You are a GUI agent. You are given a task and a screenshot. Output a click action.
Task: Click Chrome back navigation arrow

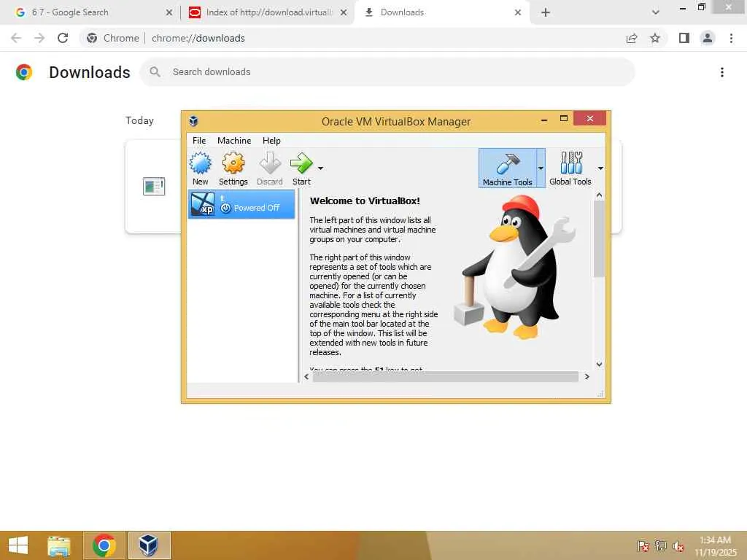click(x=16, y=38)
